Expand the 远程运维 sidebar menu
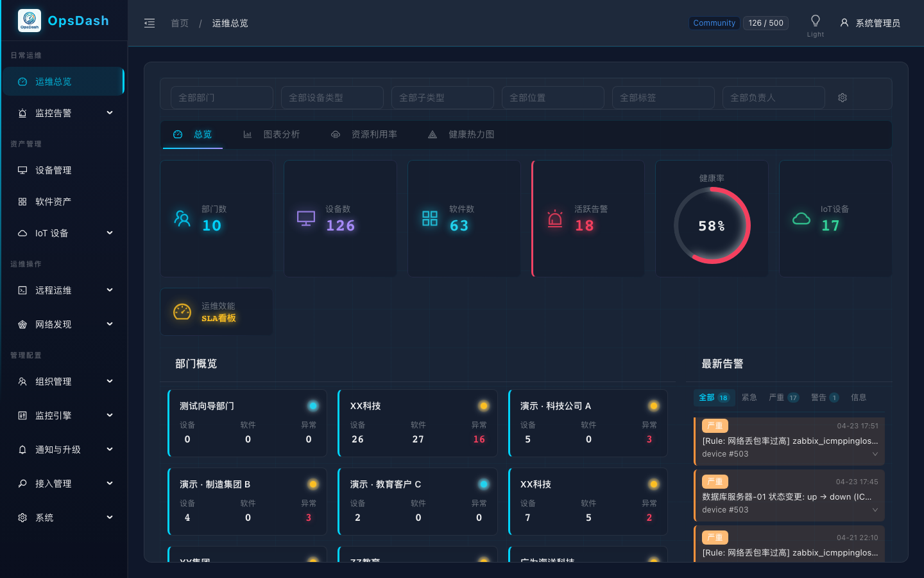The image size is (924, 578). pos(63,290)
